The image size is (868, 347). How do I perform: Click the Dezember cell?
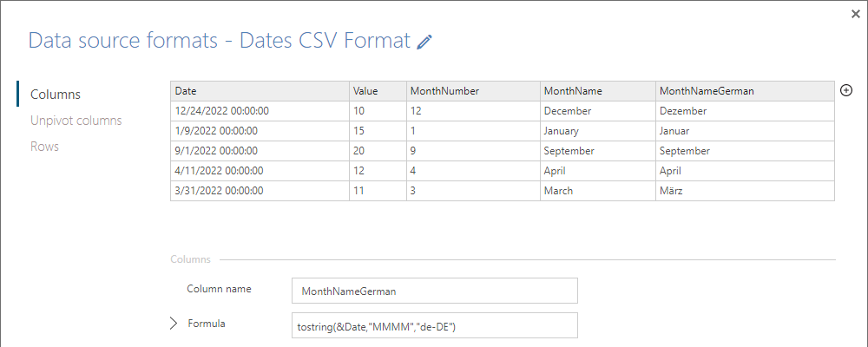[745, 111]
